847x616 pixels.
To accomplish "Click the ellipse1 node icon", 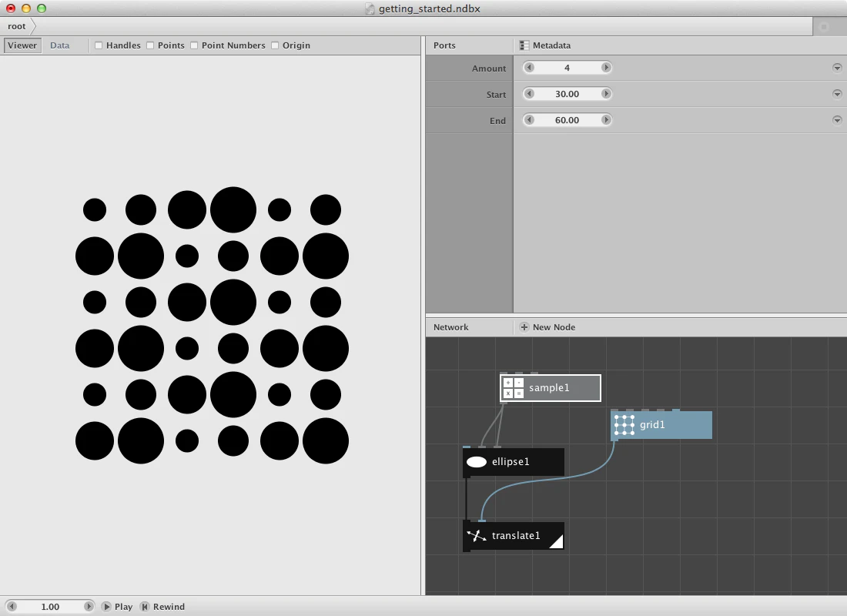I will (x=477, y=462).
